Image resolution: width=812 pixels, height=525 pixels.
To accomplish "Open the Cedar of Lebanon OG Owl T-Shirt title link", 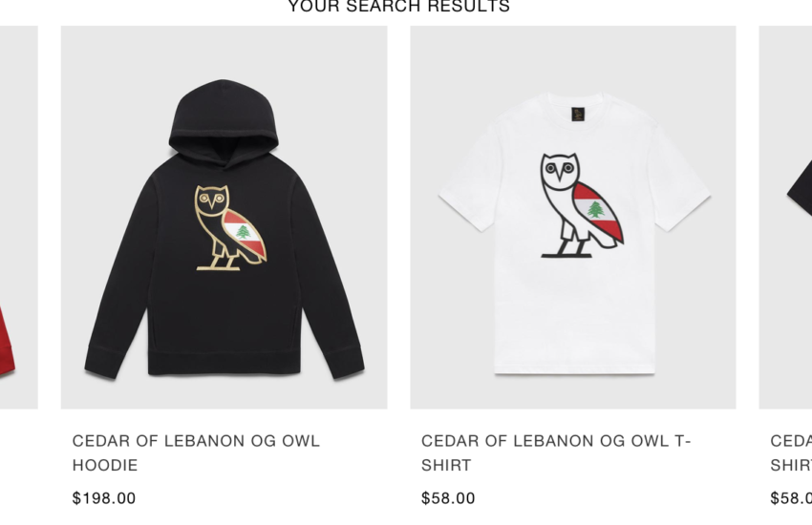I will [x=556, y=452].
